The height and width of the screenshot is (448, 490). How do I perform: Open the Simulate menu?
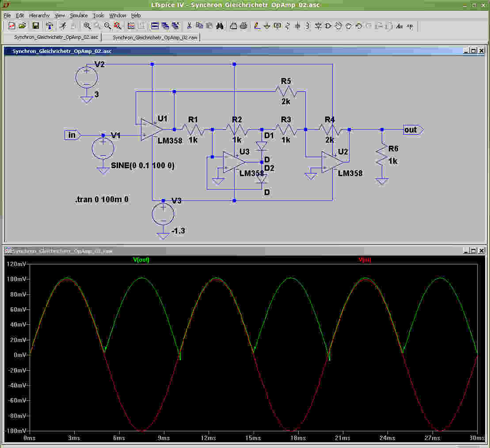click(79, 15)
